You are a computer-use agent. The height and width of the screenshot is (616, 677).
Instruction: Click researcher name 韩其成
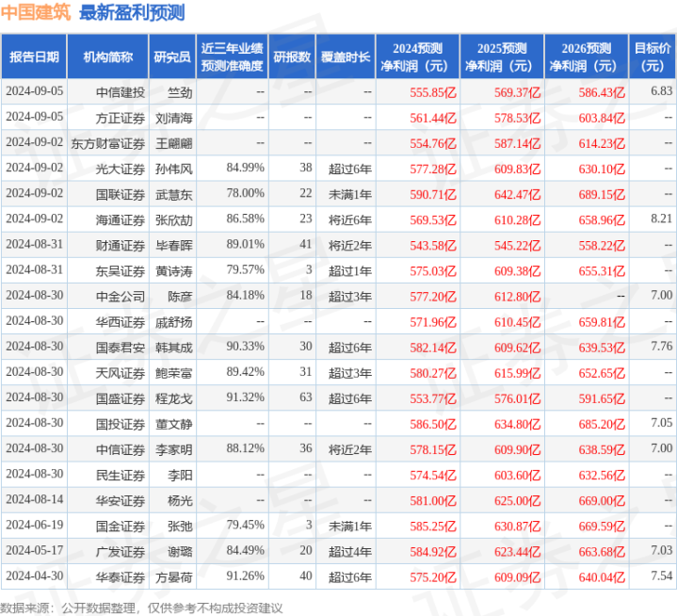[x=174, y=348]
